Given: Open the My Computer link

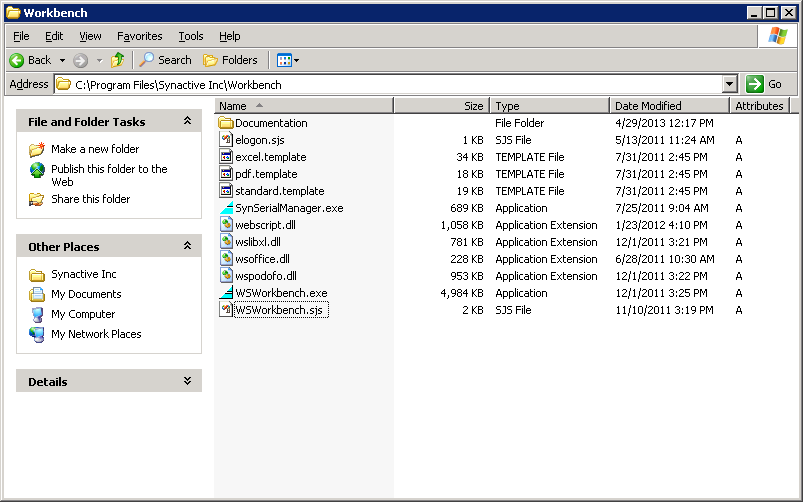Looking at the screenshot, I should click(83, 315).
